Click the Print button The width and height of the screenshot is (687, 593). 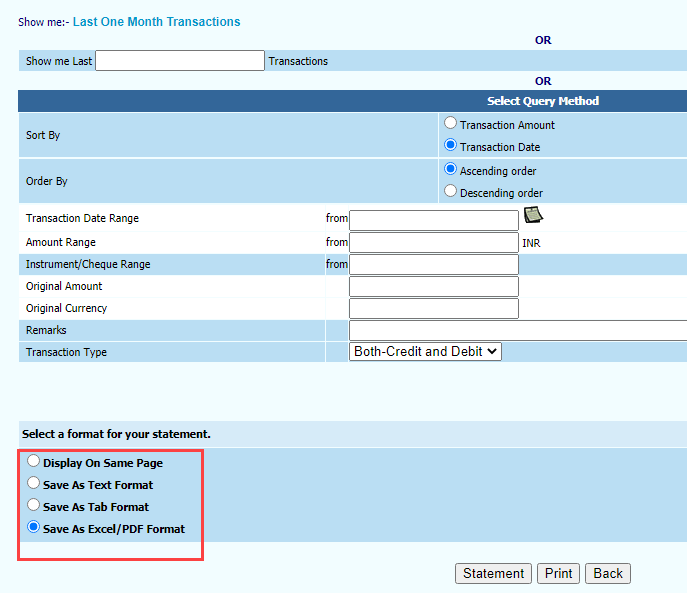click(558, 573)
